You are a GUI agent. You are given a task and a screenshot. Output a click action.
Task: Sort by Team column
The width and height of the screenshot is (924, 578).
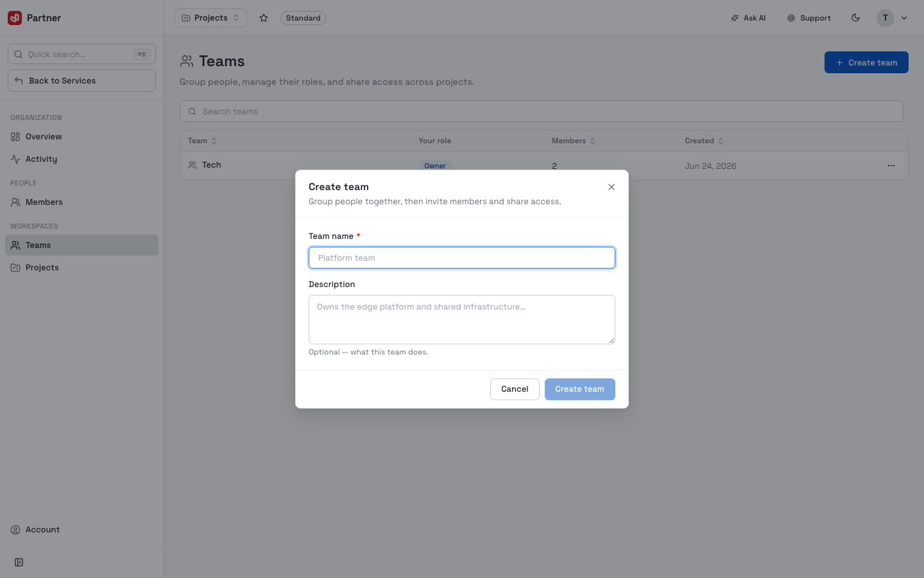(x=202, y=141)
